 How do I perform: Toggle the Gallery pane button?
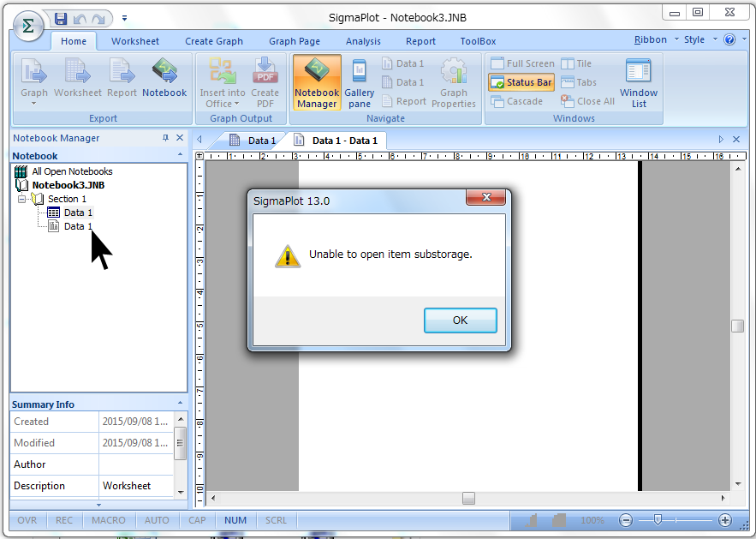360,82
